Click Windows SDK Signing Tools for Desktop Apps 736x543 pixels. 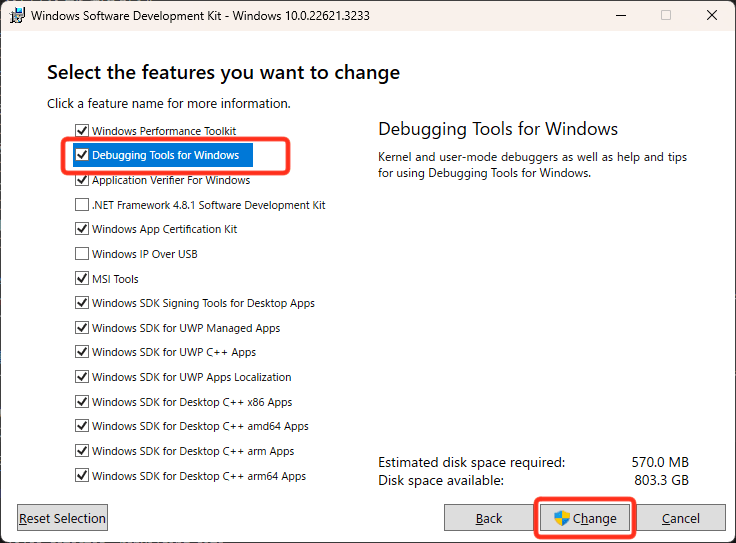tap(203, 303)
